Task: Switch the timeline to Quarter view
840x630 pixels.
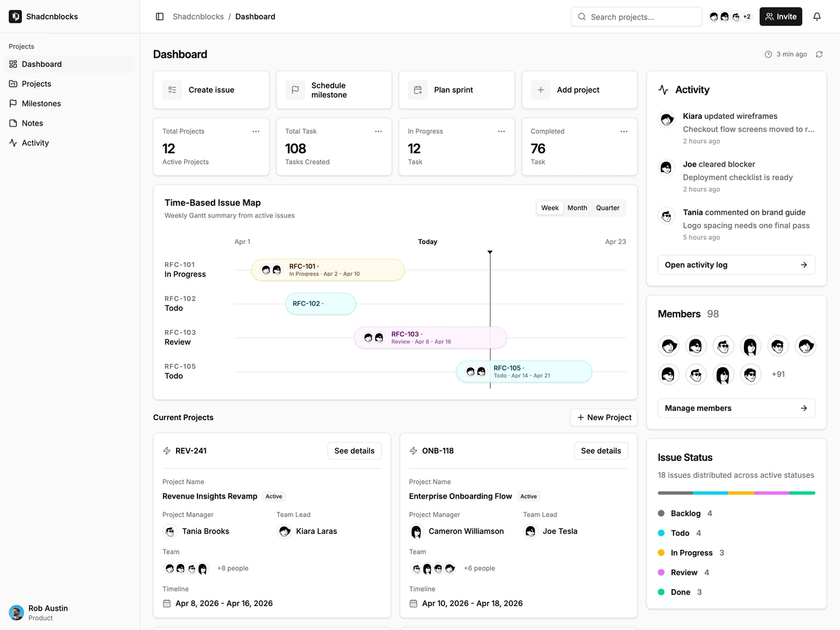Action: [607, 208]
